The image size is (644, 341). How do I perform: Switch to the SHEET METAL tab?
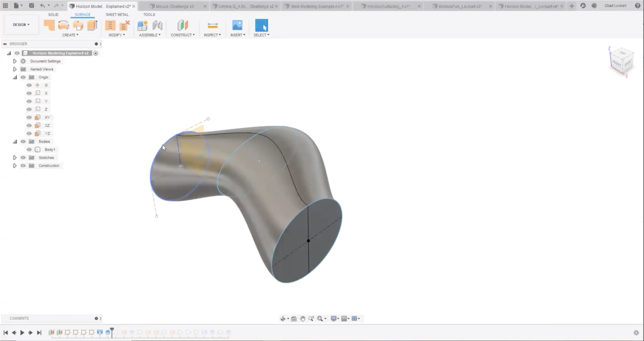tap(117, 15)
